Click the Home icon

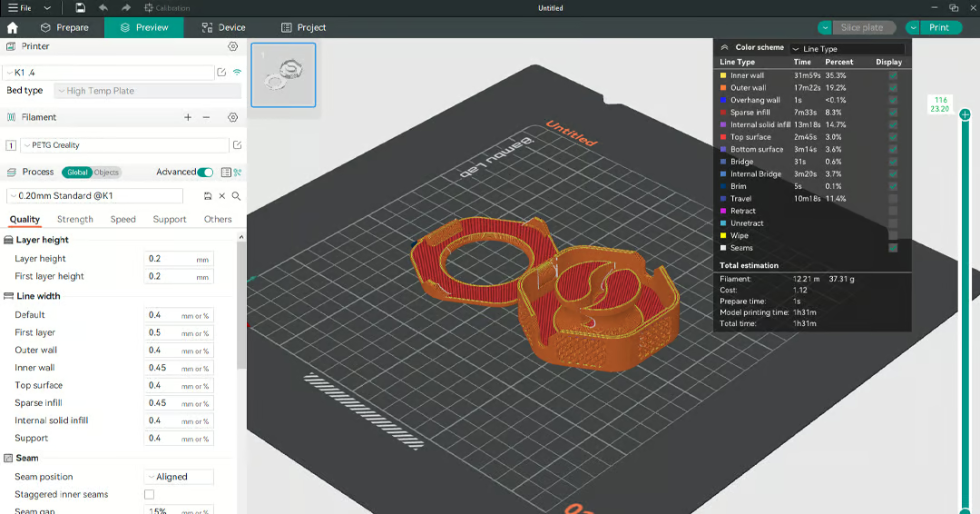(x=13, y=28)
